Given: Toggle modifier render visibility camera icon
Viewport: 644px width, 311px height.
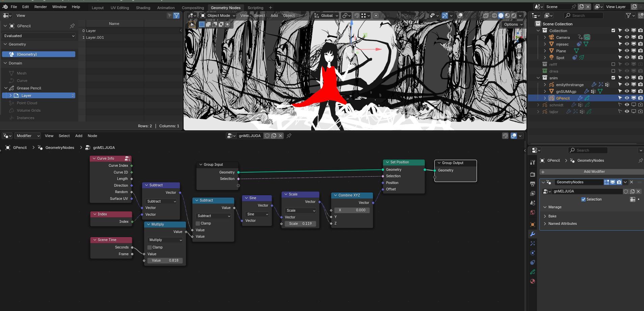Looking at the screenshot, I should click(x=619, y=182).
